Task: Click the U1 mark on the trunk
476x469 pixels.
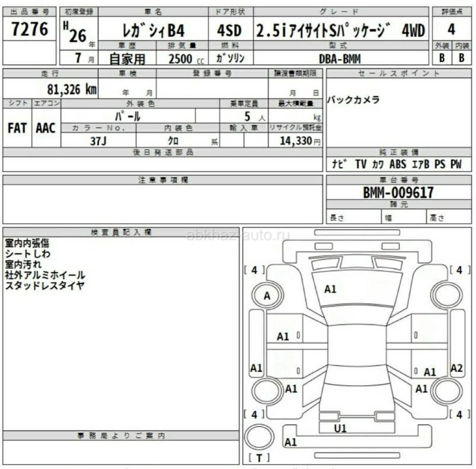Action: (x=340, y=428)
